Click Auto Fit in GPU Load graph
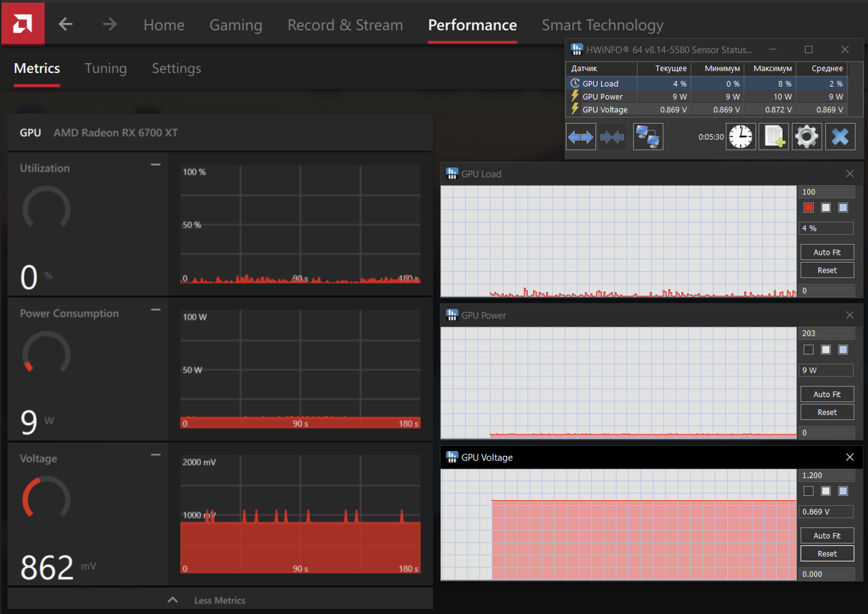The width and height of the screenshot is (868, 614). [x=826, y=252]
